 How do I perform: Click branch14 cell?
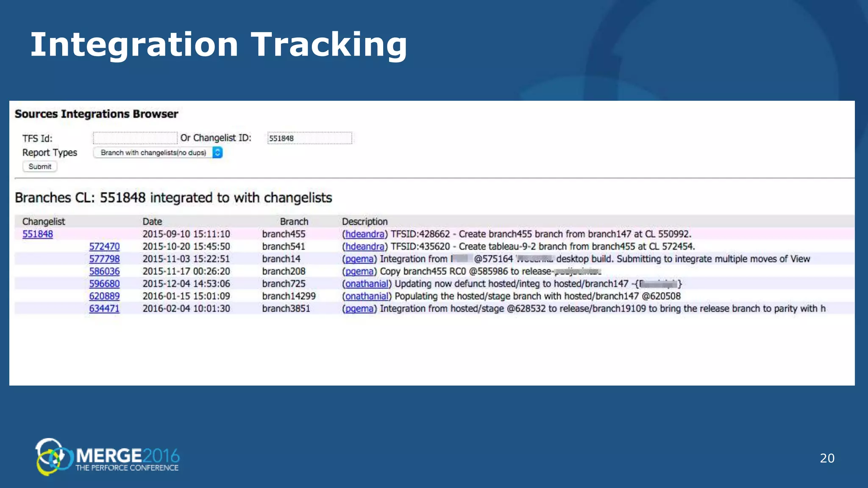coord(281,259)
